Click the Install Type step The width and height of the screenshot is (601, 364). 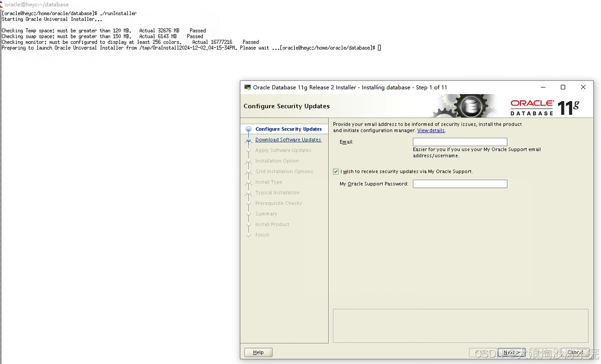[x=269, y=182]
